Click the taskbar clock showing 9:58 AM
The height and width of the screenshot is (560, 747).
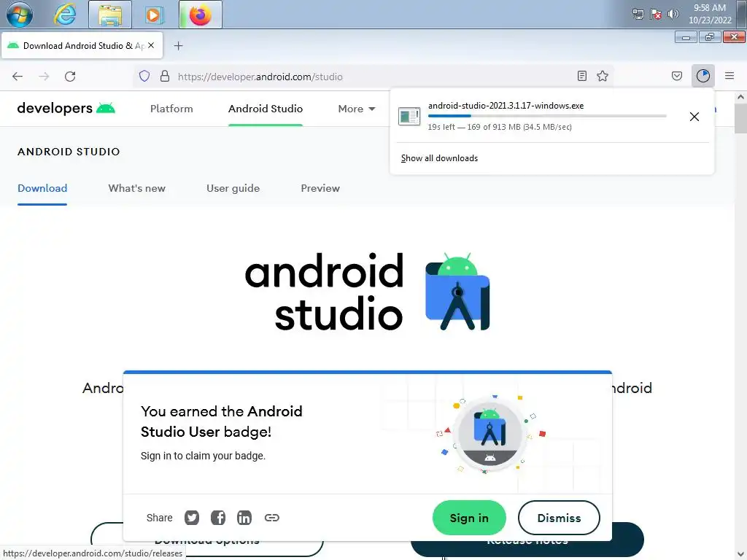(x=710, y=14)
